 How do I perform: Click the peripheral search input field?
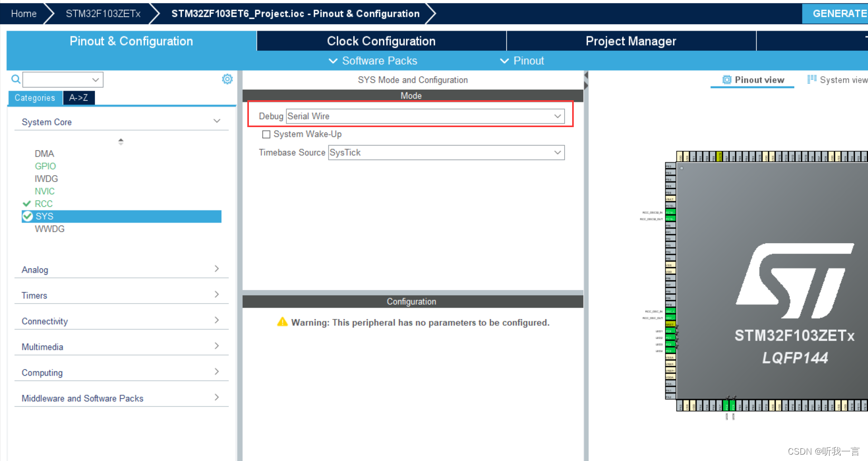(x=57, y=80)
